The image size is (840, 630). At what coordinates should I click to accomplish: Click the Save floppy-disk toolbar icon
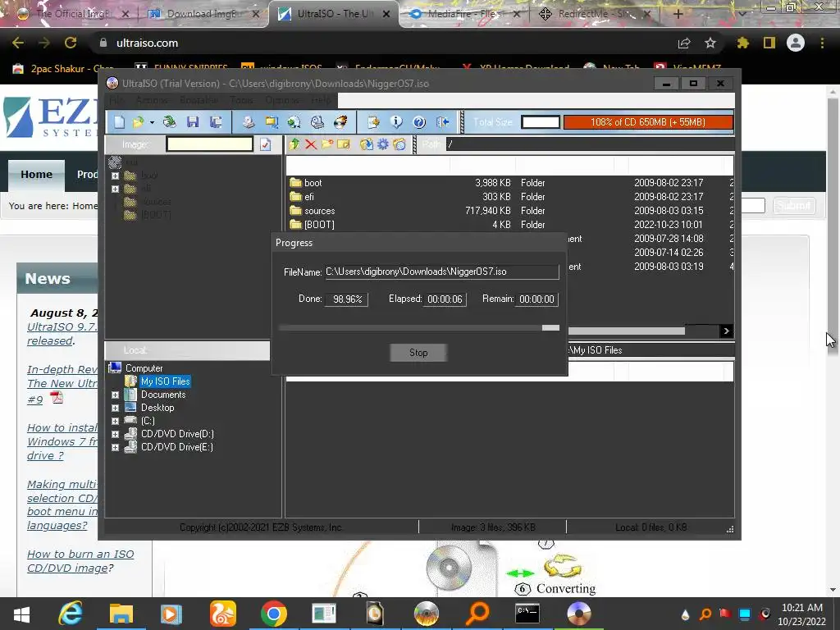193,122
